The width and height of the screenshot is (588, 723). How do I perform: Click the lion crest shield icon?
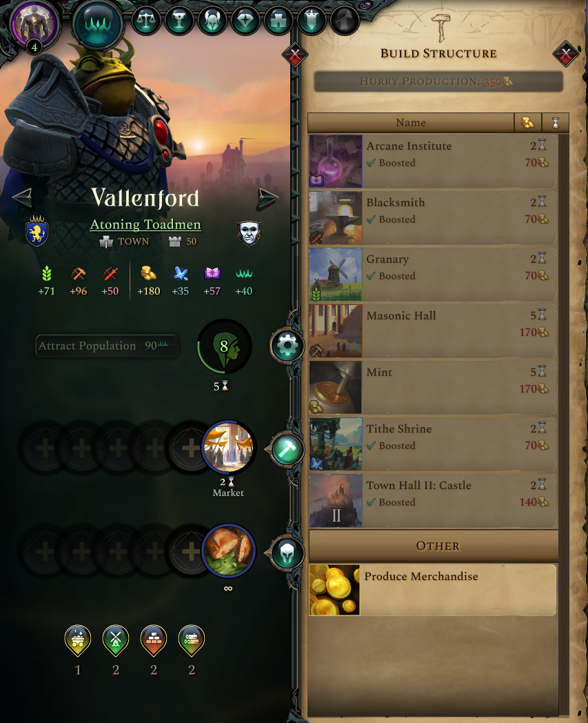tap(37, 231)
